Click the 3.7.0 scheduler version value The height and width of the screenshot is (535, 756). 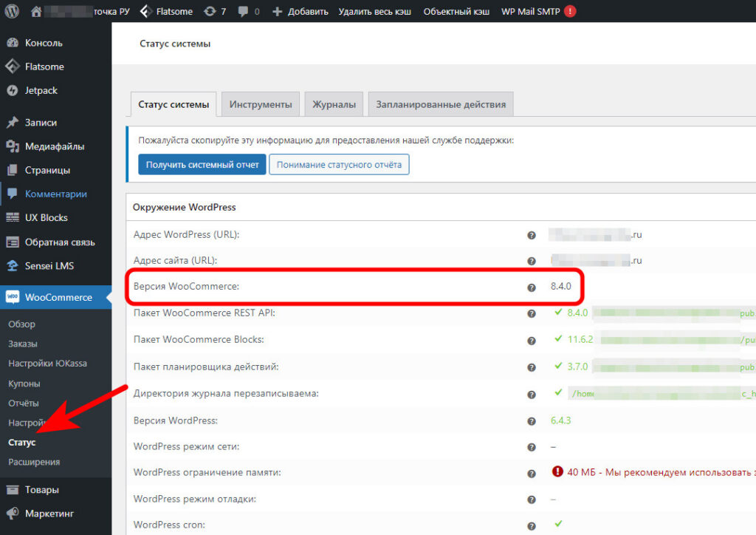point(577,367)
